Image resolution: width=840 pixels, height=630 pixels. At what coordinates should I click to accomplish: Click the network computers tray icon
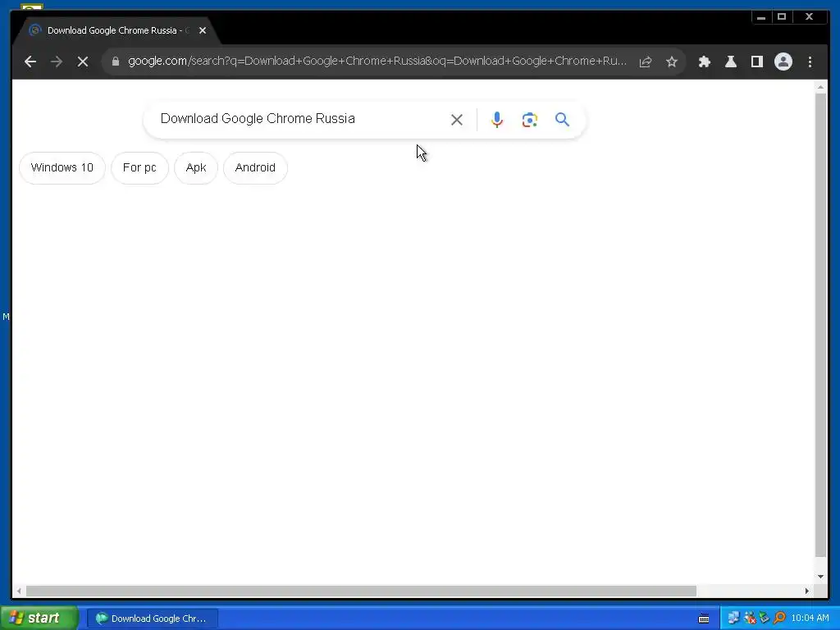(733, 619)
